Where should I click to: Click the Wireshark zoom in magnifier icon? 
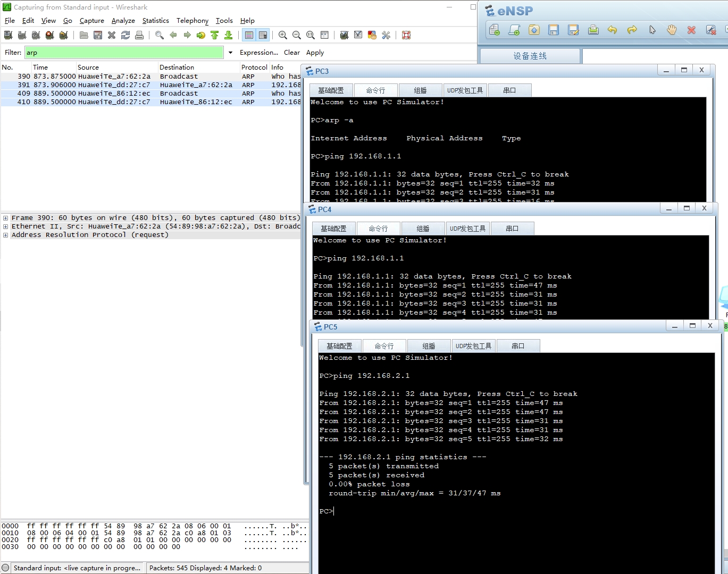[x=283, y=35]
